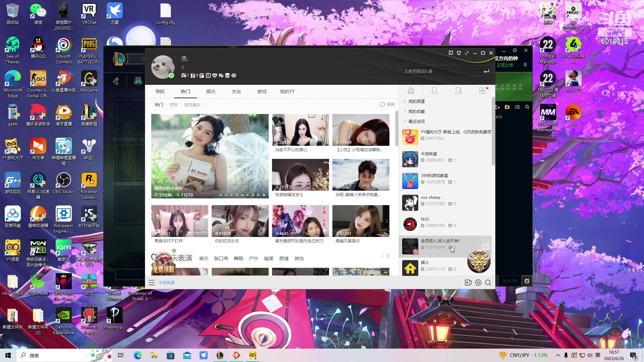Open the 性感烟嗓发发七 stream thumbnail

point(301,175)
